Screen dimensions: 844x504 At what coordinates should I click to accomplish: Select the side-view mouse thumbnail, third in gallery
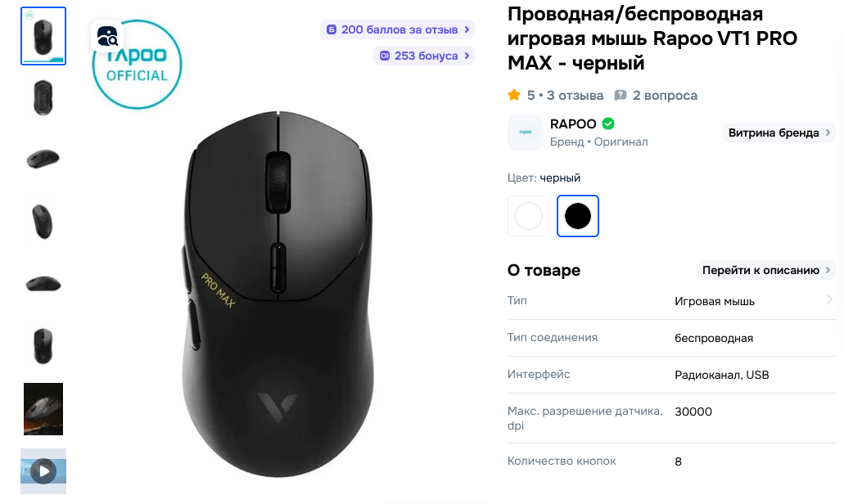pyautogui.click(x=43, y=160)
